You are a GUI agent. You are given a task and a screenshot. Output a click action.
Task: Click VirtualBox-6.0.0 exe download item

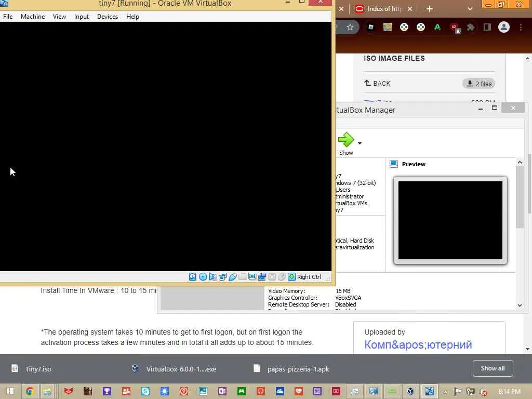181,369
